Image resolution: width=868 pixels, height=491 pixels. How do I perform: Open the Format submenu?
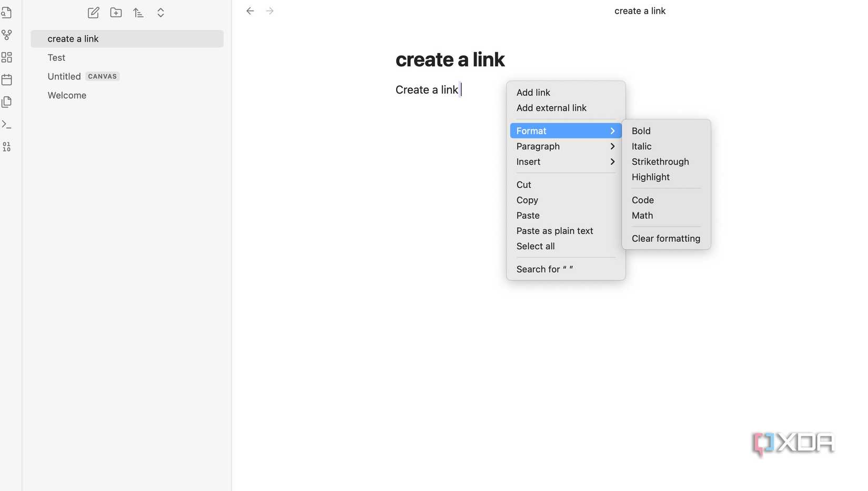coord(531,130)
